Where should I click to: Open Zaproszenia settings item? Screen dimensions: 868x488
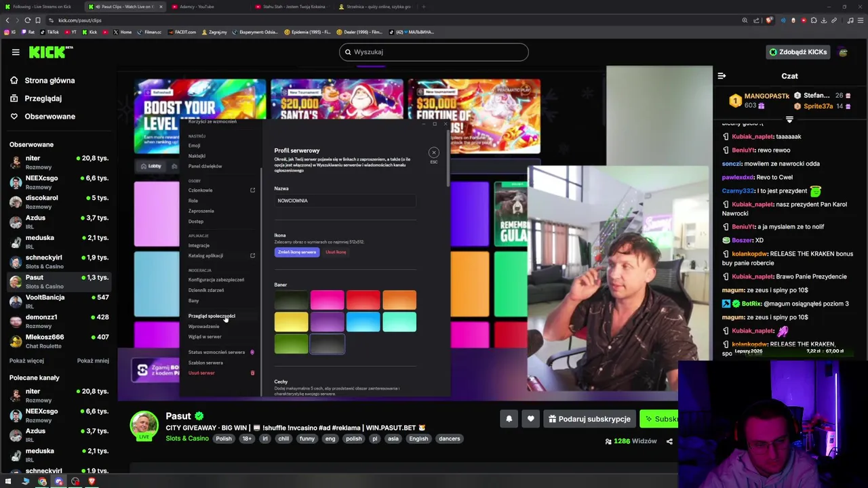tap(201, 211)
